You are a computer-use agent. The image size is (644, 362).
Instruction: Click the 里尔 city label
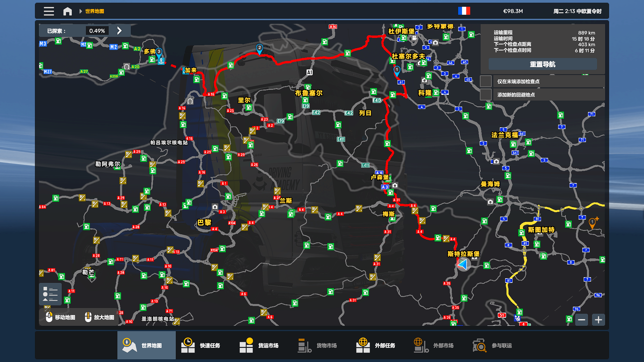pyautogui.click(x=244, y=100)
